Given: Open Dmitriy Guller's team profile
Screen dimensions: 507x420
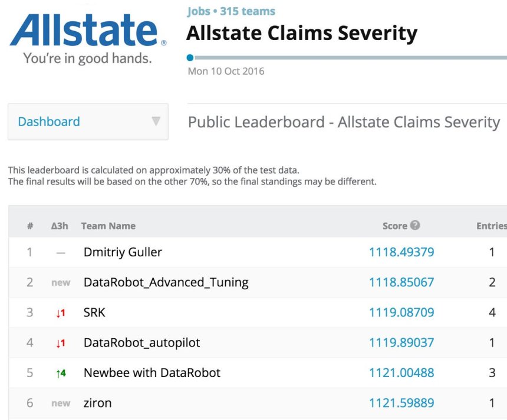Looking at the screenshot, I should click(123, 252).
